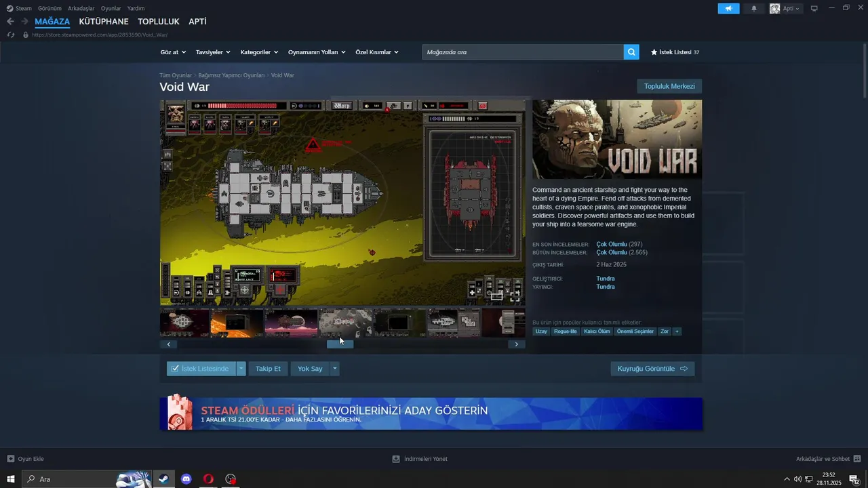
Task: Open the notifications bell
Action: click(754, 9)
